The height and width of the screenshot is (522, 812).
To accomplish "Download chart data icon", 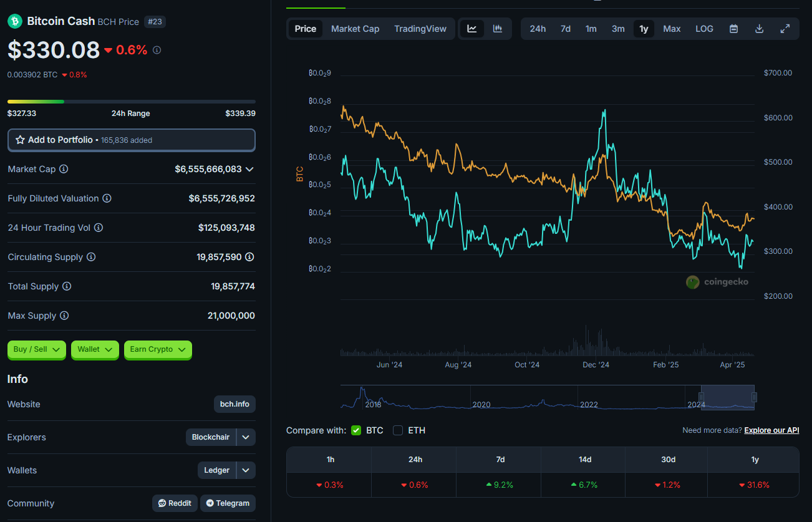I will pos(759,29).
